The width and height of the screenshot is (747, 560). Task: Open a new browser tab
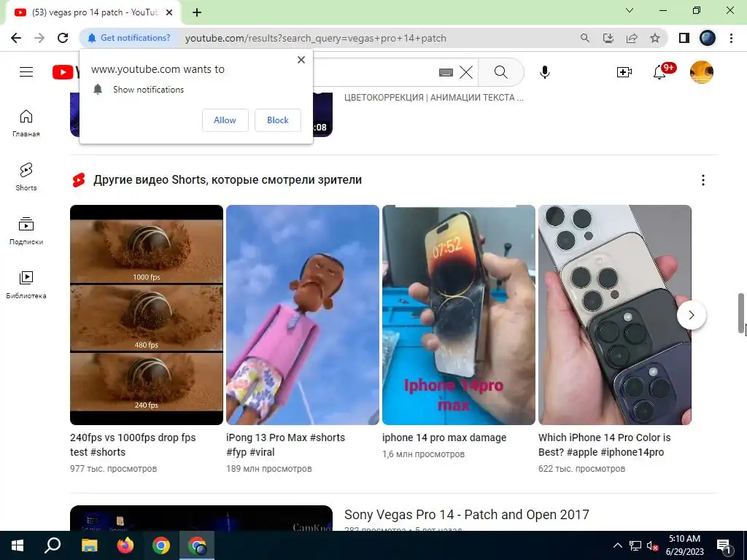pyautogui.click(x=197, y=13)
